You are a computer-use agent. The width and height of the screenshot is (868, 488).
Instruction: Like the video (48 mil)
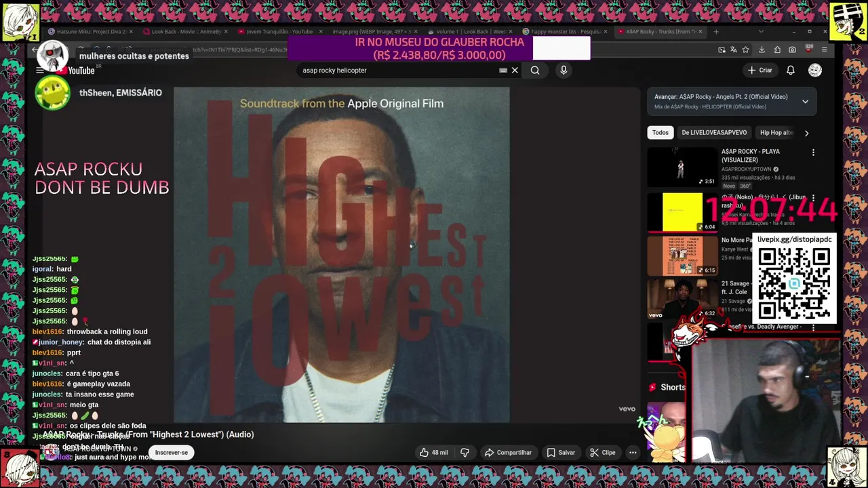(x=433, y=453)
